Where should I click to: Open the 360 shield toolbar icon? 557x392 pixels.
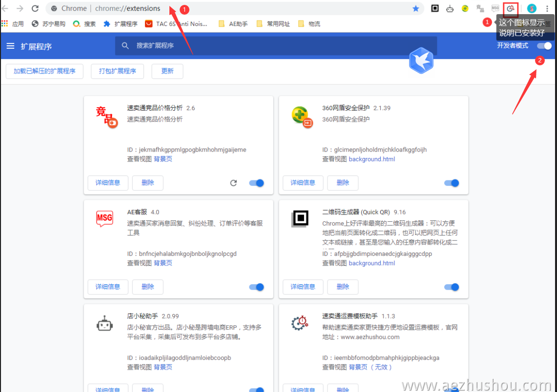465,8
